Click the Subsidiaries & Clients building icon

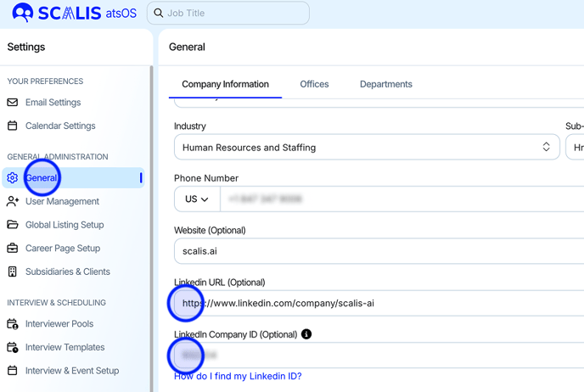tap(13, 272)
